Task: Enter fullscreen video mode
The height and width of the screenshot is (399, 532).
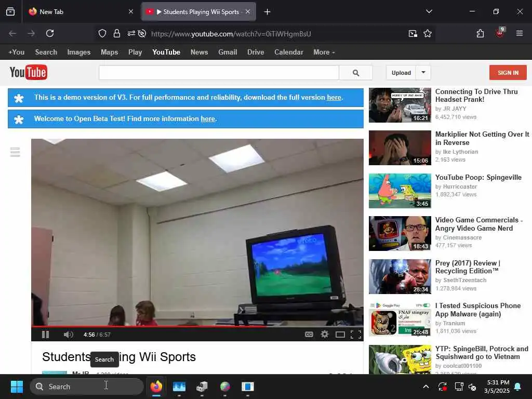Action: tap(355, 335)
